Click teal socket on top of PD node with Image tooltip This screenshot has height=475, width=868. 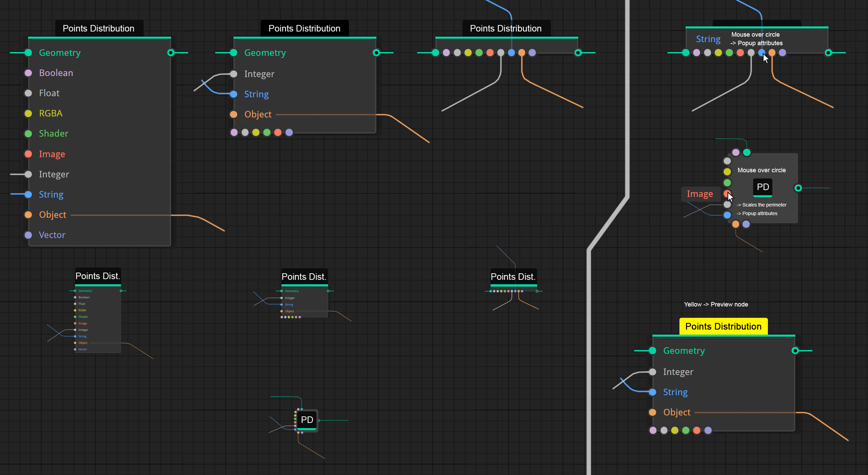pyautogui.click(x=747, y=152)
